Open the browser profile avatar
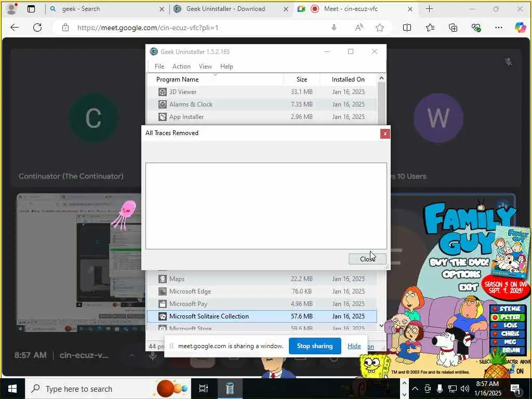The width and height of the screenshot is (532, 399). pos(12,9)
